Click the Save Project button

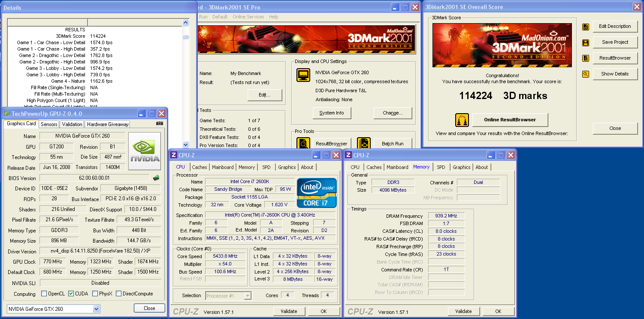pyautogui.click(x=615, y=42)
